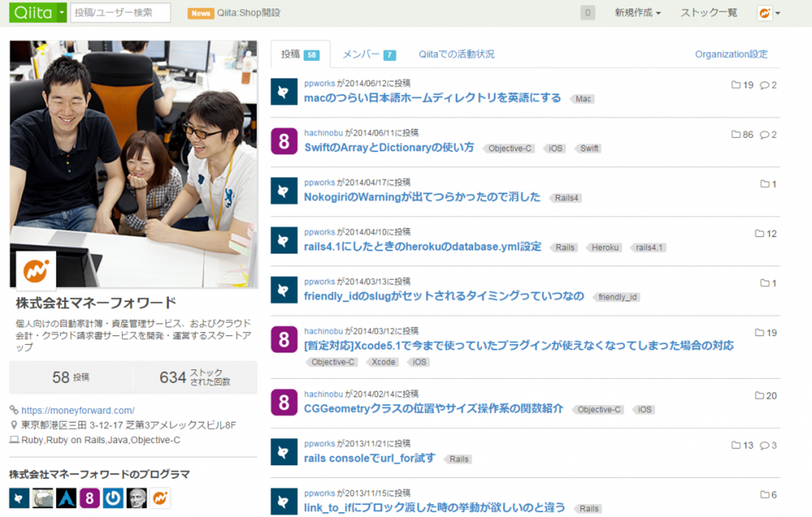This screenshot has height=517, width=812.
Task: Select the Objective-C tag on the Swift post
Action: [509, 148]
